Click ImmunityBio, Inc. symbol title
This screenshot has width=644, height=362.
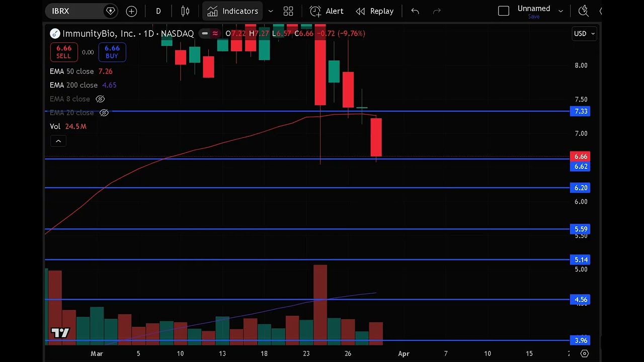99,34
